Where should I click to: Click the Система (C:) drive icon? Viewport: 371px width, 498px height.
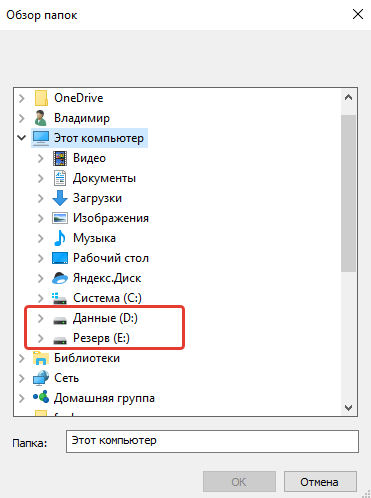coord(60,298)
